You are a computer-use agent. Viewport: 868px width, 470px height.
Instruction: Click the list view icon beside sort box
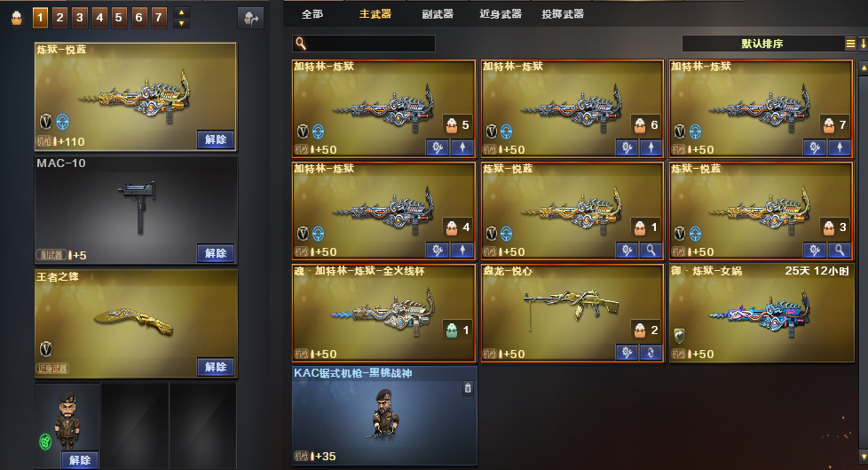point(850,44)
